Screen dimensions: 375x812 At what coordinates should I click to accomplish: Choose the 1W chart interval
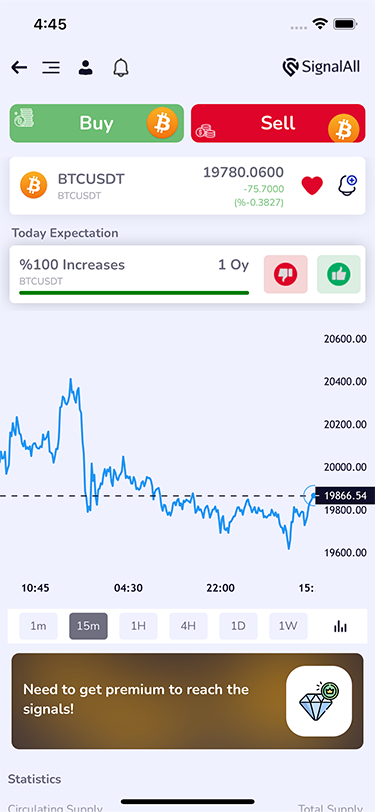(x=288, y=626)
